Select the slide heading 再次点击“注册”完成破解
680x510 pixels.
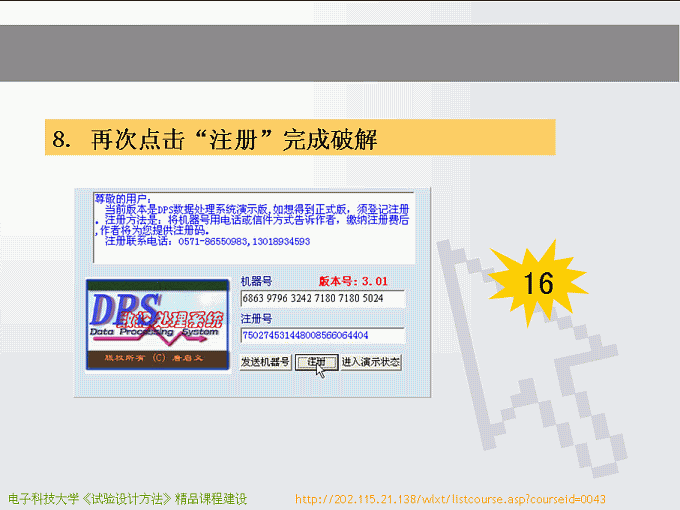point(300,138)
